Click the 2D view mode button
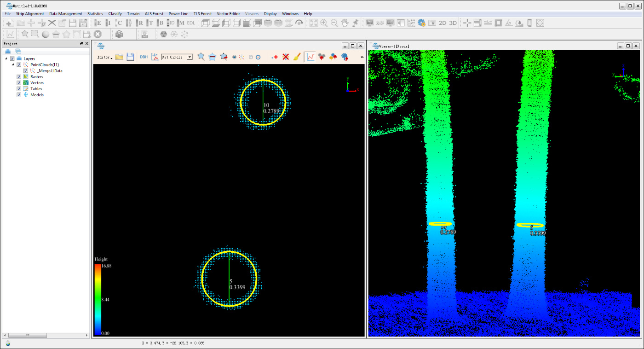This screenshot has width=644, height=349. coord(443,23)
